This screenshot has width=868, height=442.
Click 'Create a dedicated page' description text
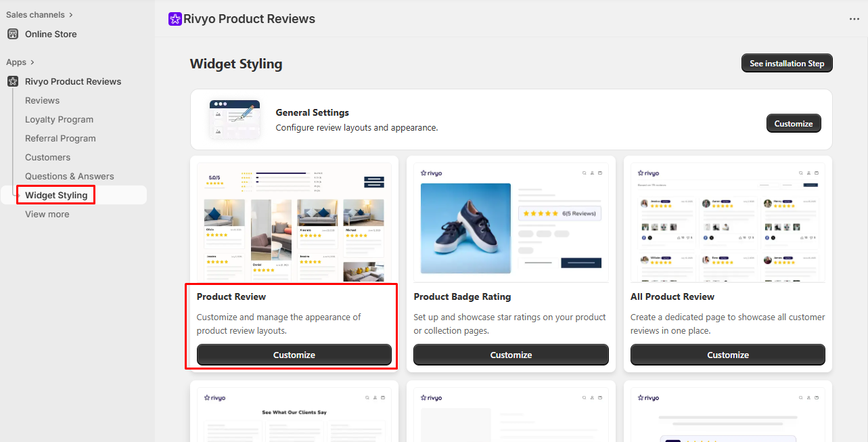tap(727, 324)
